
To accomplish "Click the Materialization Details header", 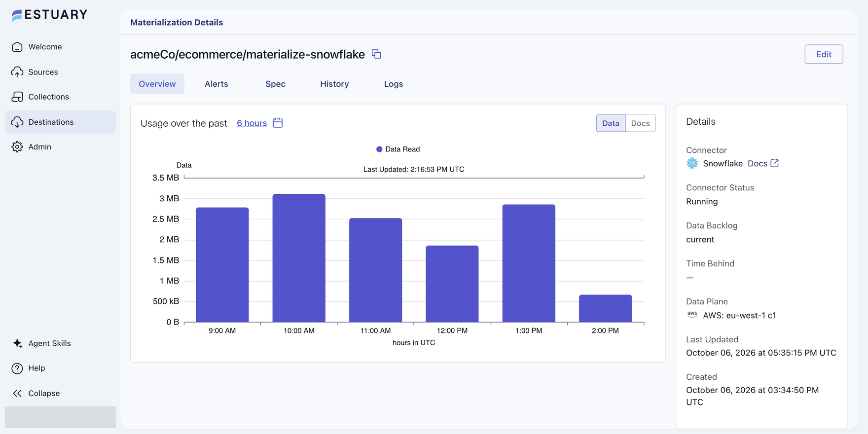I will click(x=177, y=22).
